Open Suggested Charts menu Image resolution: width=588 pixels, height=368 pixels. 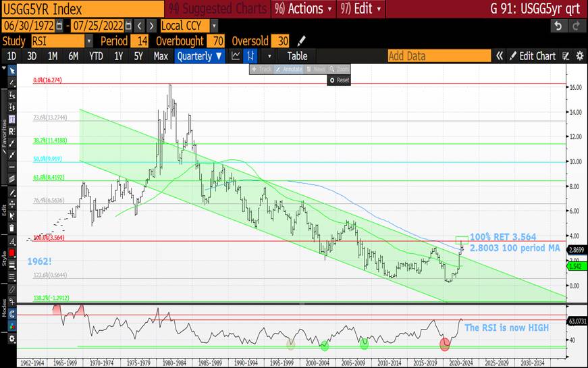pyautogui.click(x=217, y=9)
